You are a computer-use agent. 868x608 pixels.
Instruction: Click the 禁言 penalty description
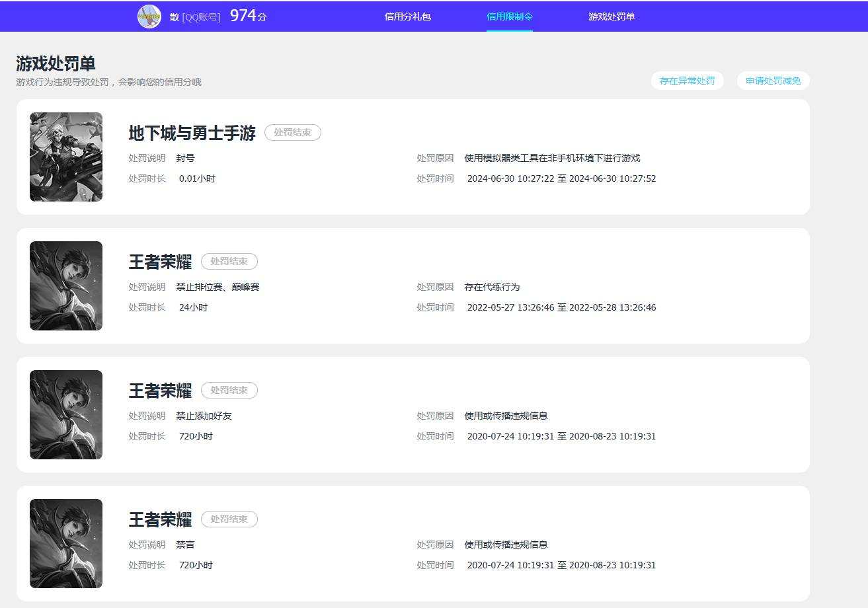pyautogui.click(x=185, y=545)
